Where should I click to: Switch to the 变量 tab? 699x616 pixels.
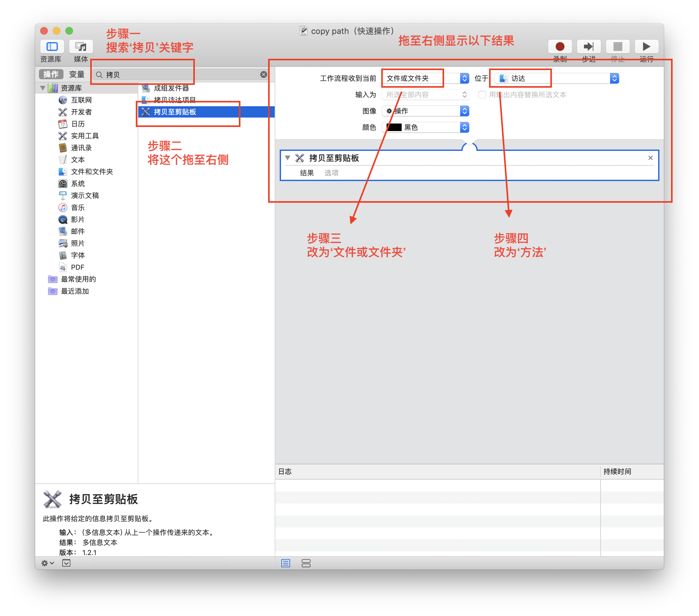tap(77, 74)
